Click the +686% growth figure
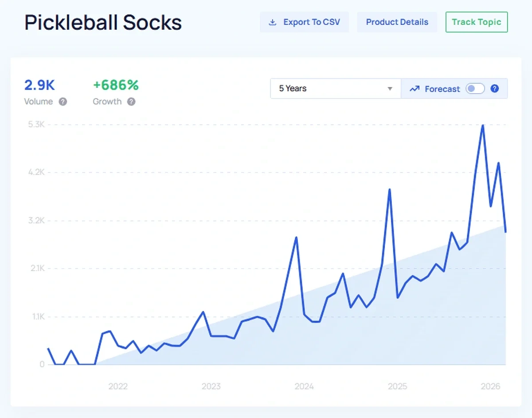 coord(115,85)
